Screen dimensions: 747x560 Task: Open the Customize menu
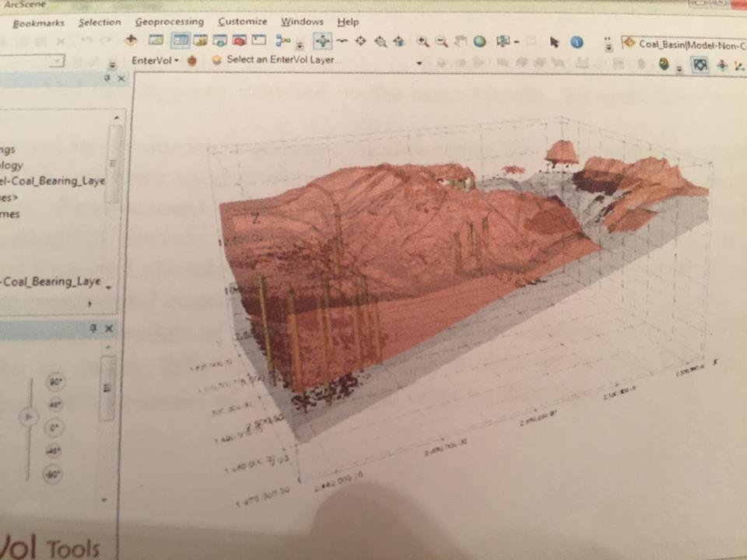click(x=242, y=22)
